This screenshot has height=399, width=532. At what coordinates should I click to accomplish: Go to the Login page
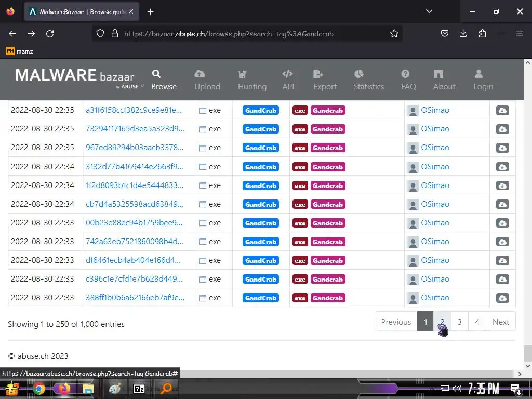pos(483,80)
